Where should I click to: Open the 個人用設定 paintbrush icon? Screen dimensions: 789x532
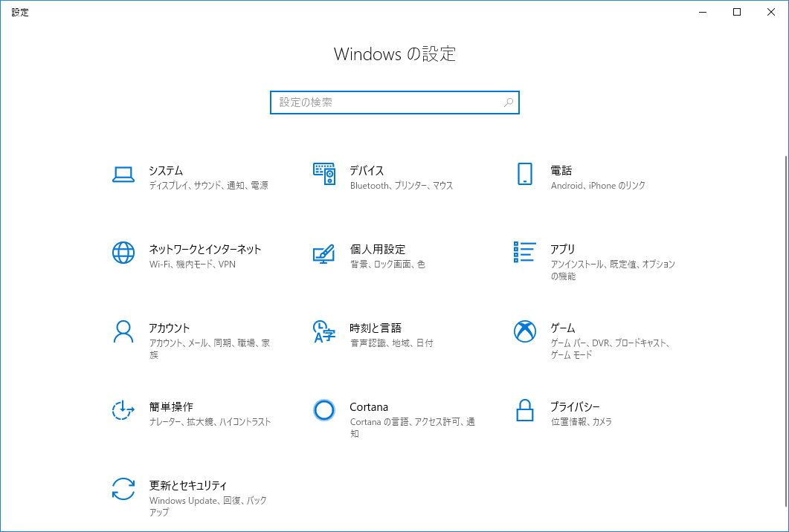pyautogui.click(x=324, y=253)
